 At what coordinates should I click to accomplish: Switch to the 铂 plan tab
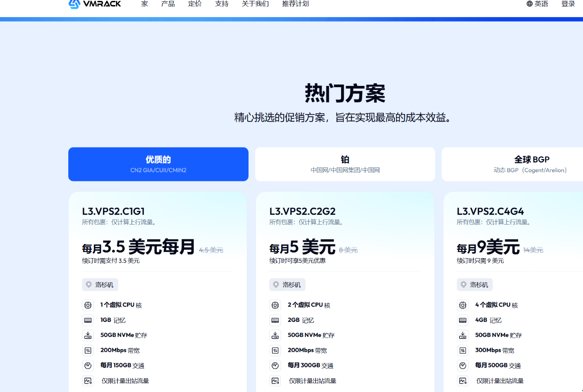(x=345, y=164)
